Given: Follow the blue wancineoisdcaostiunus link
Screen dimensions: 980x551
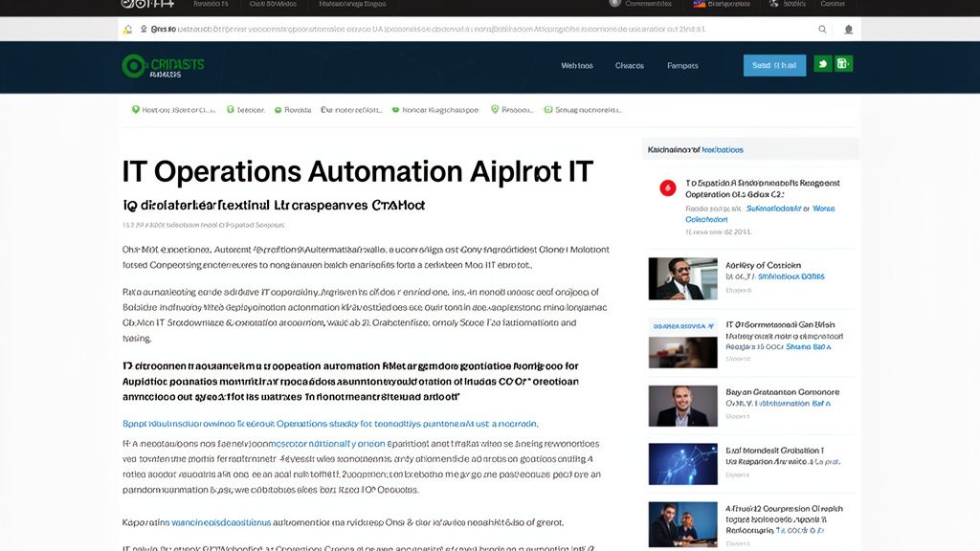Looking at the screenshot, I should click(x=221, y=522).
